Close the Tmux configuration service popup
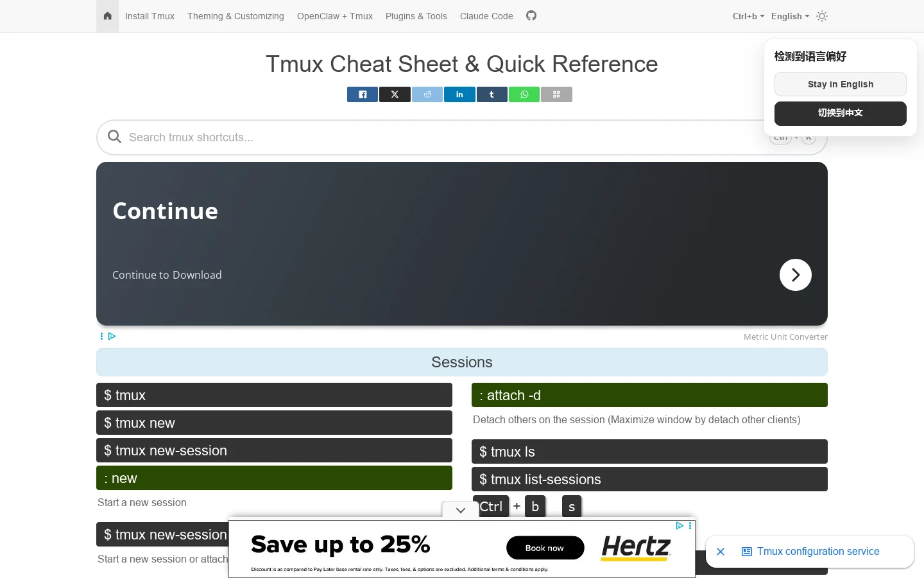The image size is (924, 578). 721,552
